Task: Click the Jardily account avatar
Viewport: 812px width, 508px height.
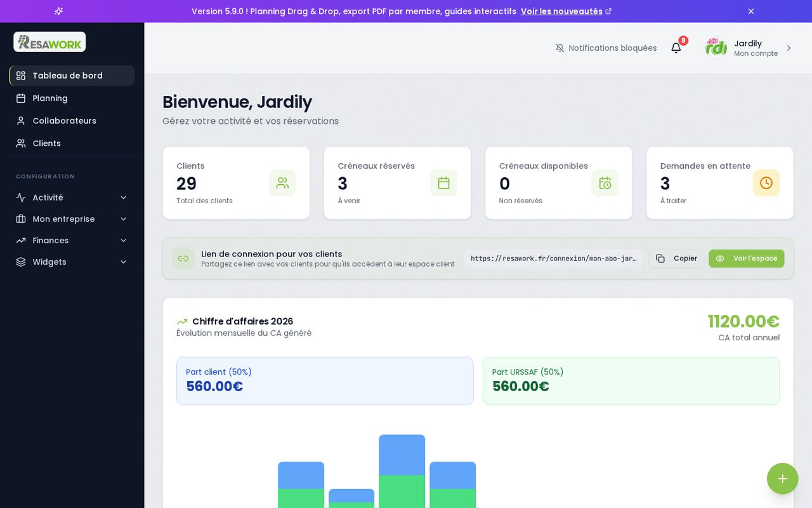Action: pyautogui.click(x=716, y=48)
